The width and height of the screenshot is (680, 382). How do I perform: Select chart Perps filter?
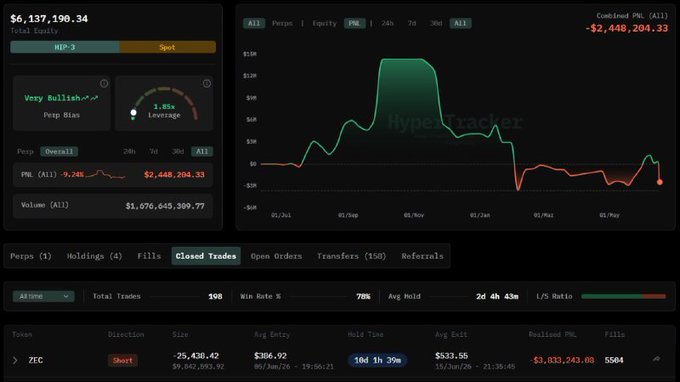282,23
